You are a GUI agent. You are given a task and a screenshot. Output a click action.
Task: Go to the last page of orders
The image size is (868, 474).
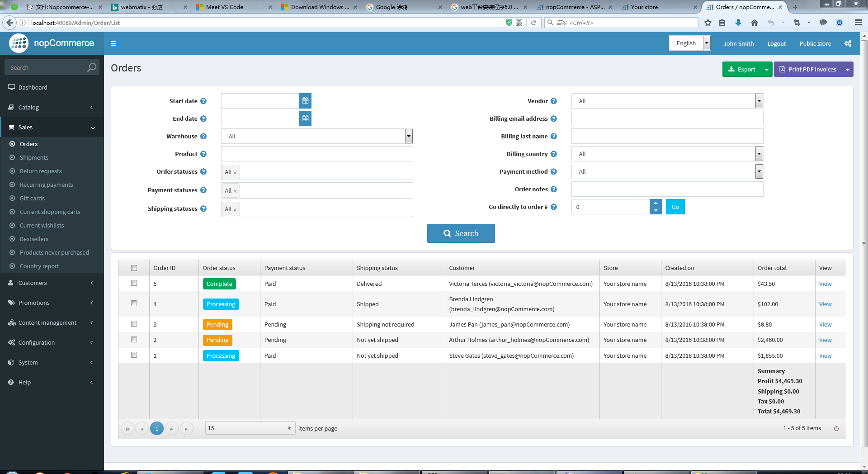pos(186,428)
